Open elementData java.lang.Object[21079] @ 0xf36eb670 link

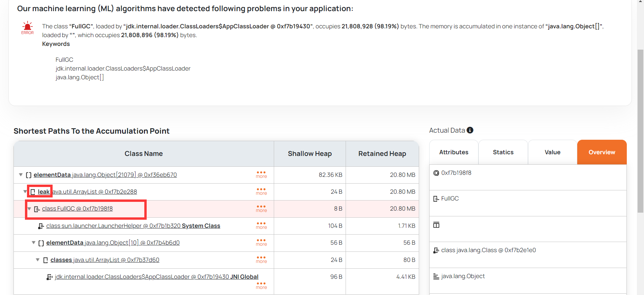click(x=105, y=175)
